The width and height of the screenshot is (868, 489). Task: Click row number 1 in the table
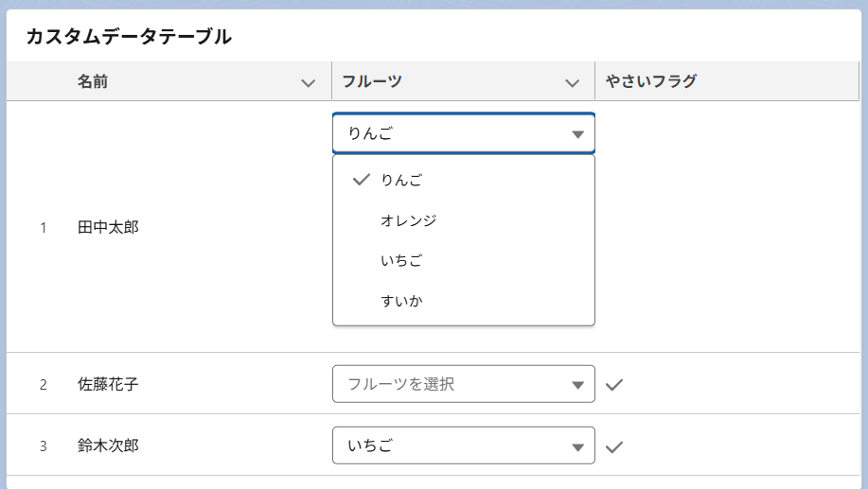click(x=43, y=228)
